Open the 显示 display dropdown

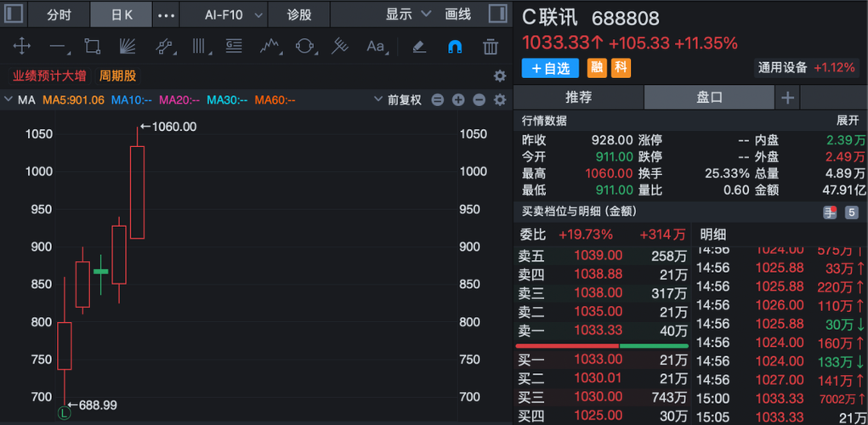coord(409,14)
